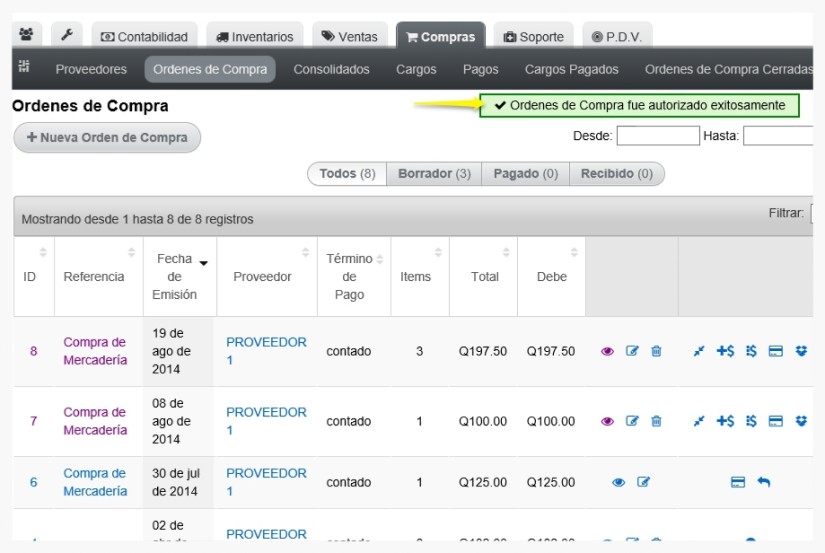Open PROVEEDOR 1 link in order 8 row
This screenshot has height=553, width=825.
(x=266, y=351)
